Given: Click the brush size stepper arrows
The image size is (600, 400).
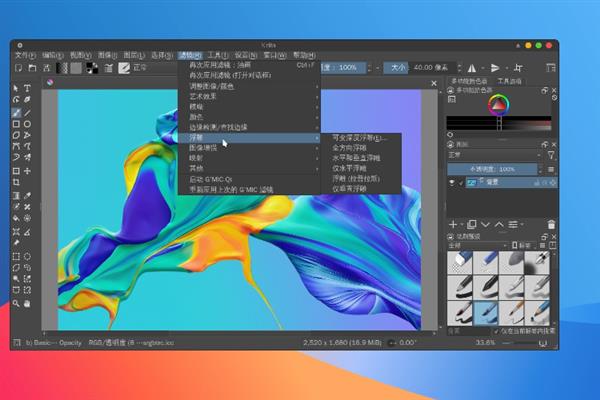Looking at the screenshot, I should (459, 68).
